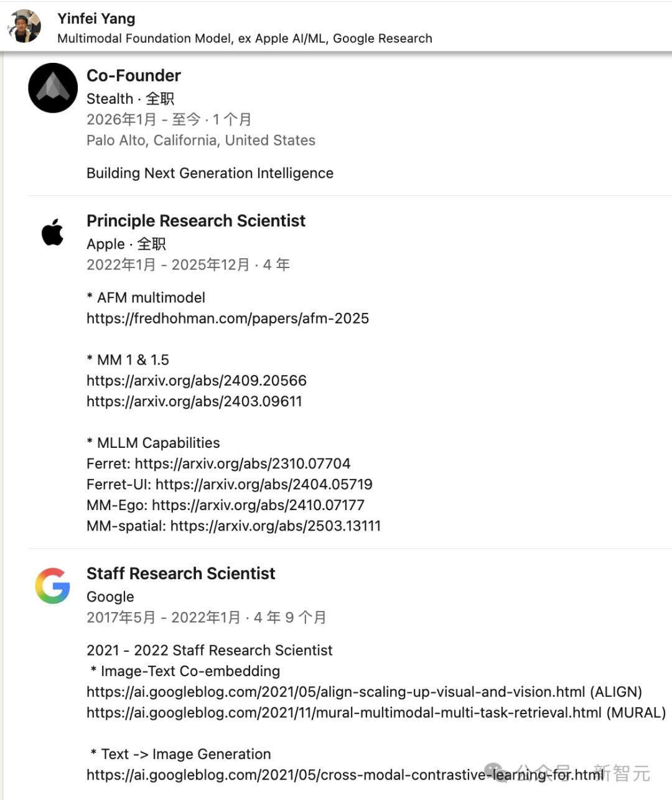Open the MURAL Google blog link
The height and width of the screenshot is (800, 672).
[344, 712]
